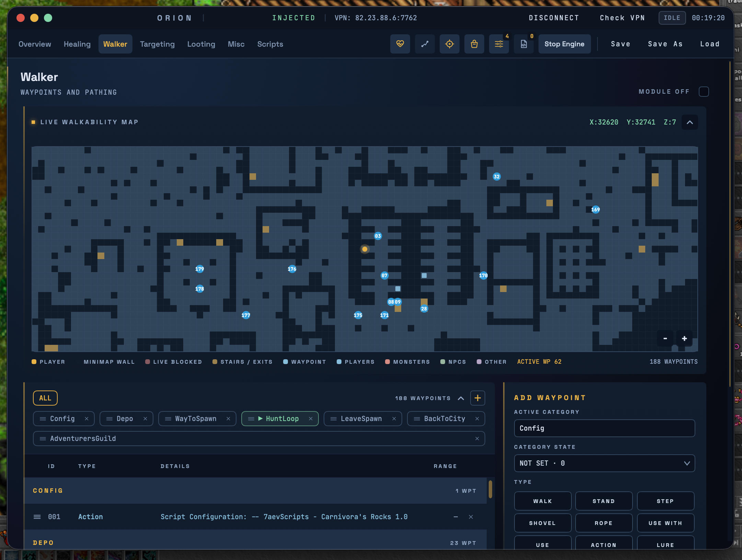Image resolution: width=742 pixels, height=560 pixels.
Task: Select the ALL category filter
Action: click(45, 398)
